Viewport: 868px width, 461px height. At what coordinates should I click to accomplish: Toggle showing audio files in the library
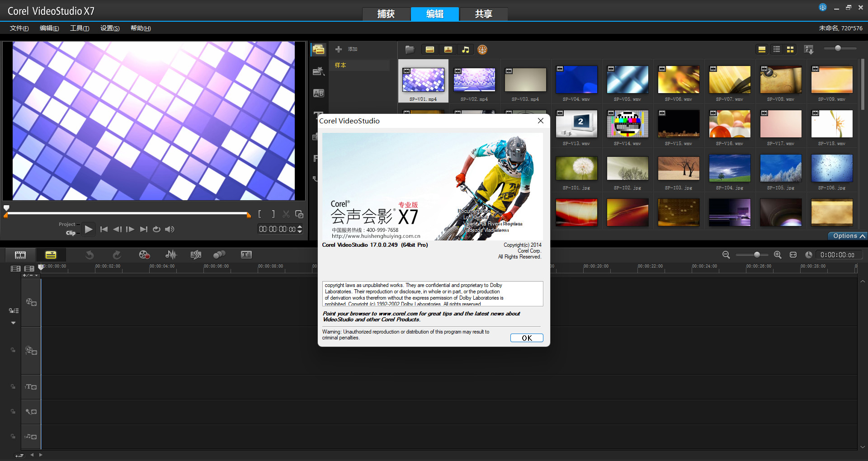(466, 50)
